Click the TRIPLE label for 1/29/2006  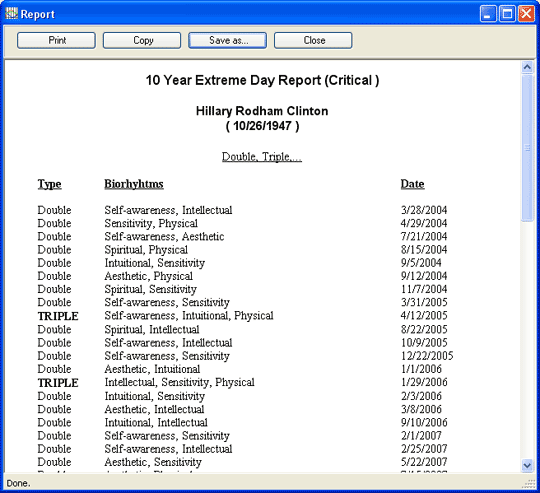(x=58, y=383)
